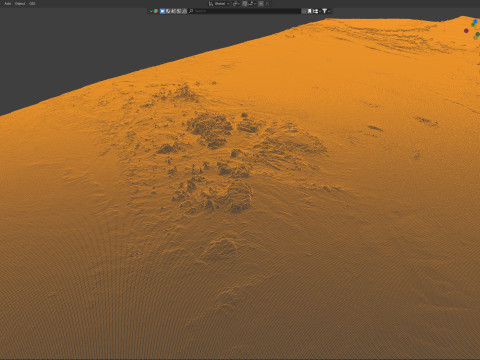Open the snapping options dropdown
This screenshot has width=480, height=360.
coord(252,4)
